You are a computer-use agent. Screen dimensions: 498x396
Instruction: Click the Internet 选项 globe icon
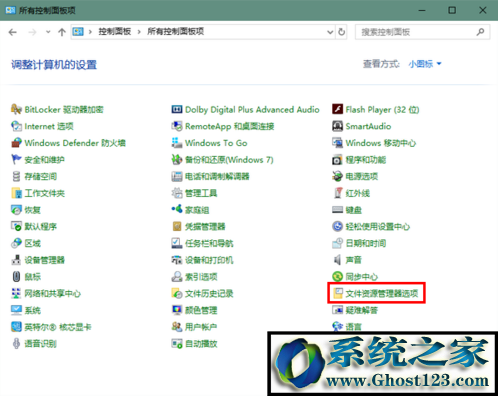16,126
